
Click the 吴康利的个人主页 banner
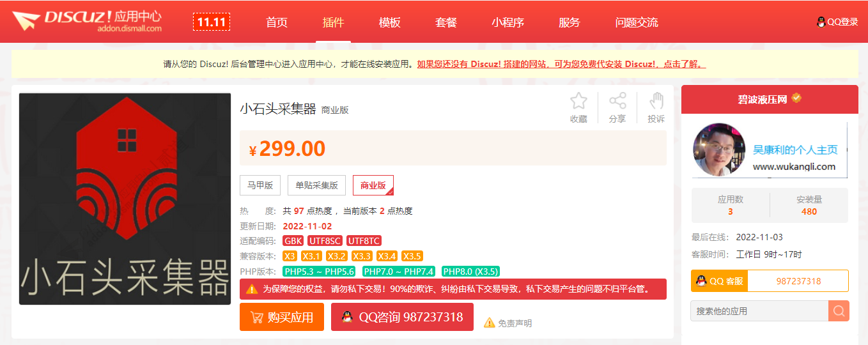pyautogui.click(x=770, y=151)
